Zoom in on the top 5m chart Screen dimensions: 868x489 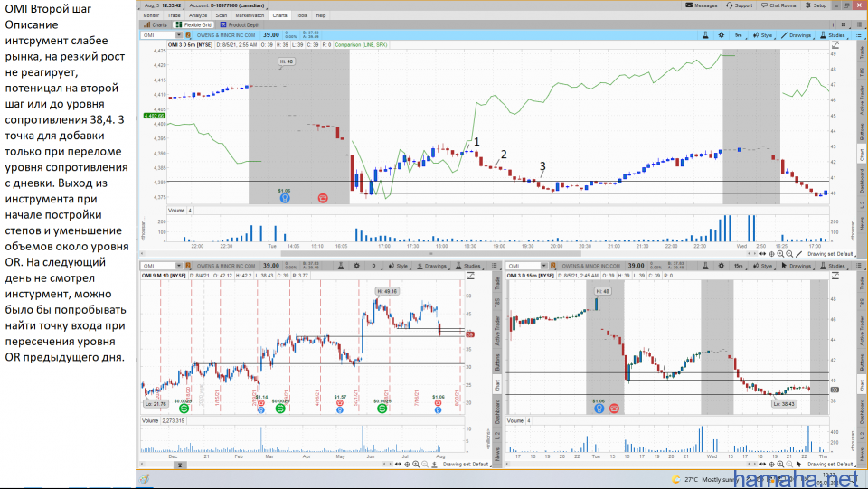(780, 254)
